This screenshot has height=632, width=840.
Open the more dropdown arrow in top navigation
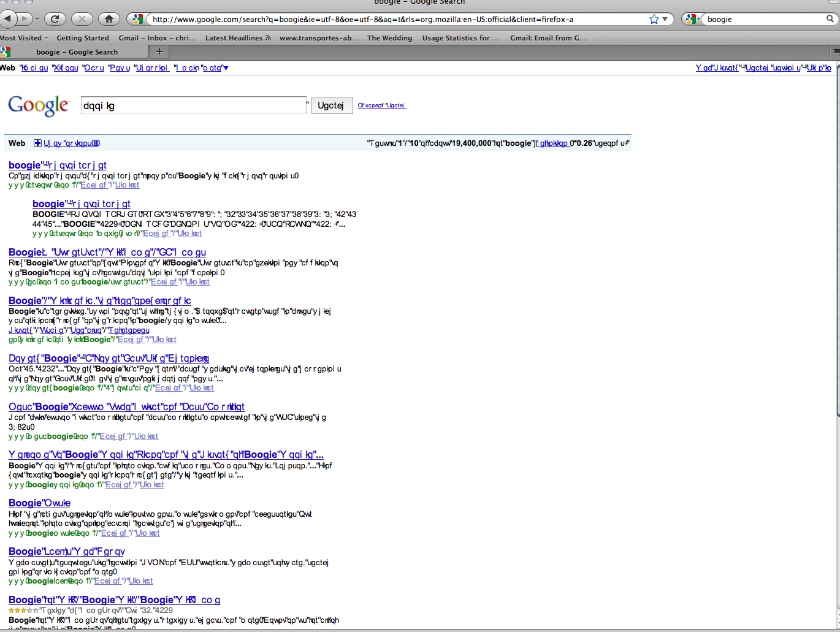coord(226,68)
